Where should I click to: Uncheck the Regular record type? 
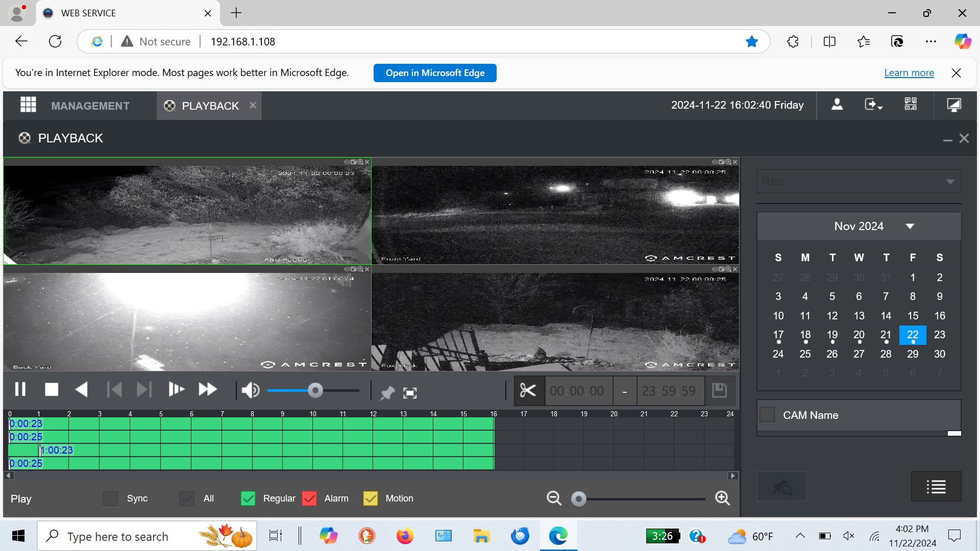pos(248,498)
